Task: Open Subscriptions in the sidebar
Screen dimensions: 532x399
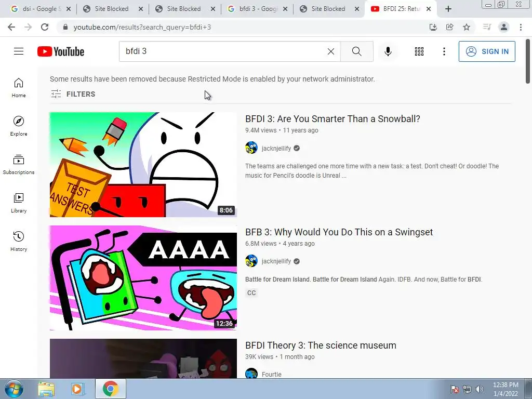Action: [19, 164]
